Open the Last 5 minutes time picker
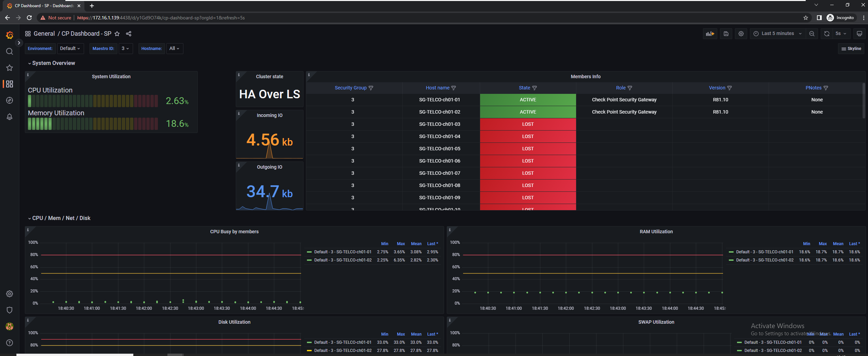The image size is (868, 356). pyautogui.click(x=777, y=34)
